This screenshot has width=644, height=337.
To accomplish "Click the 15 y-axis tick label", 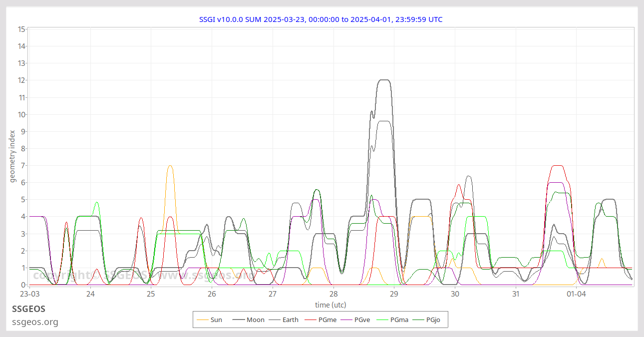I will 21,29.
